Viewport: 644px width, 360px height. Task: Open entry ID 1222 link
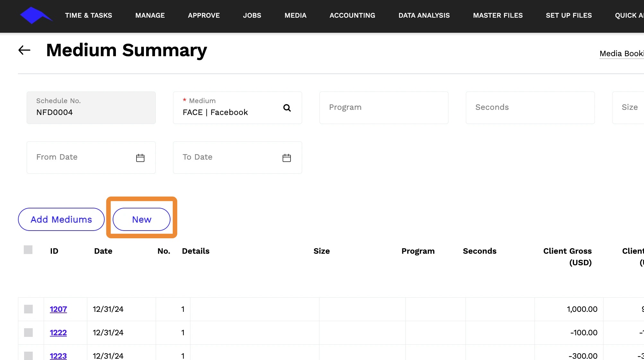[x=58, y=333]
